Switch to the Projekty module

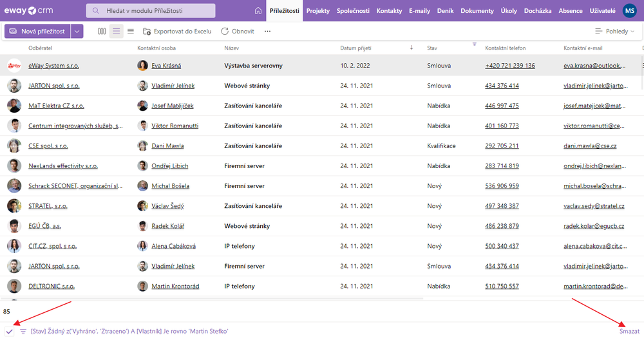318,11
